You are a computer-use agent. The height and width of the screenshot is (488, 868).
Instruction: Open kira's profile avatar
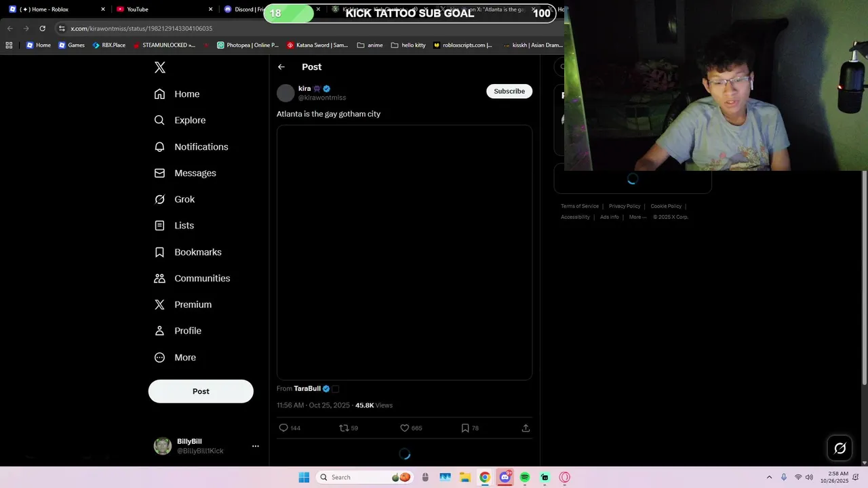285,93
